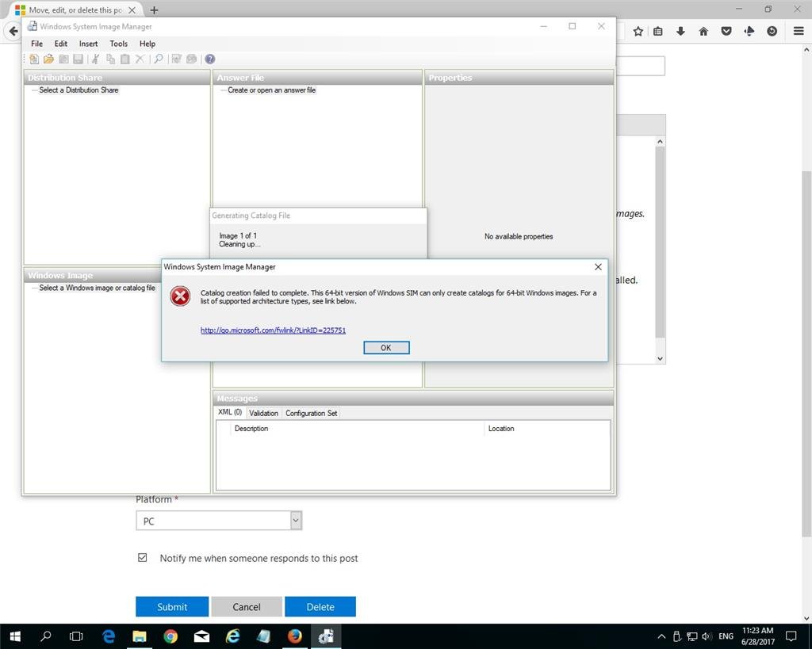Screen dimensions: 812x649
Task: Switch to the Validation messages tab
Action: tap(263, 413)
